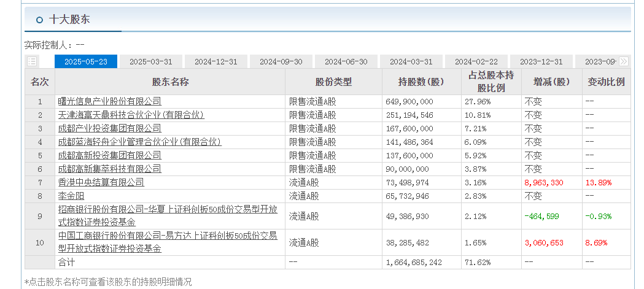Click the 增减(股) column header
This screenshot has width=644, height=289.
pyautogui.click(x=551, y=82)
